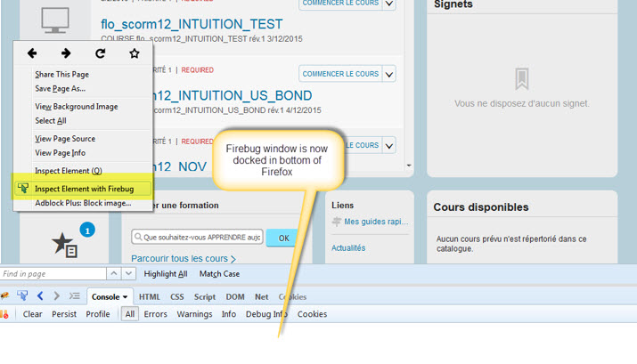637x364 pixels.
Task: Click Firebug back arrow
Action: click(40, 295)
